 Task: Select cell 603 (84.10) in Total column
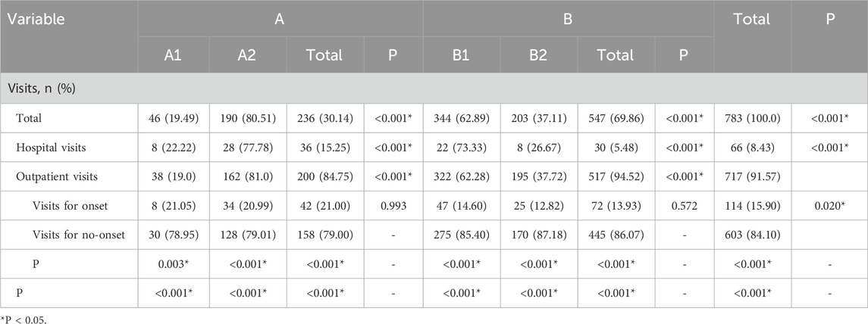coord(752,235)
